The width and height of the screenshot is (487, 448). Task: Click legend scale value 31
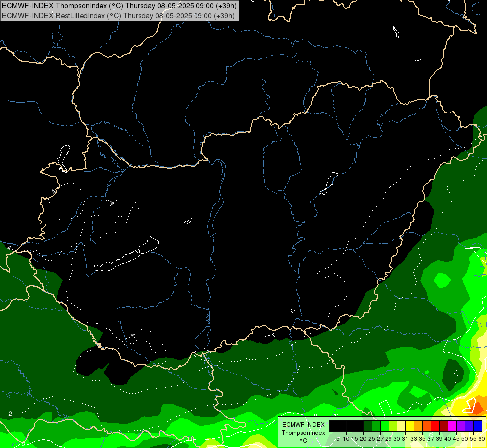tap(405, 439)
